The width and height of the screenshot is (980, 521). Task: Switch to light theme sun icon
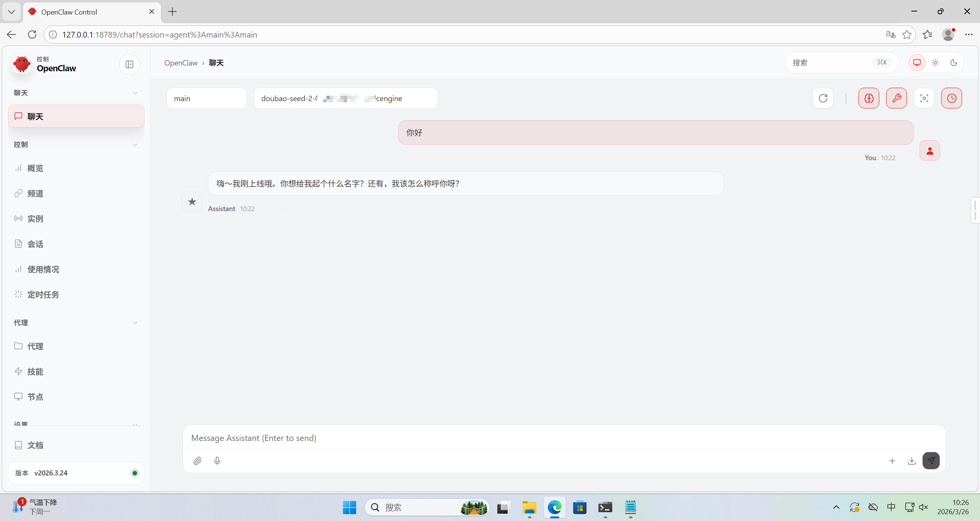pyautogui.click(x=935, y=62)
